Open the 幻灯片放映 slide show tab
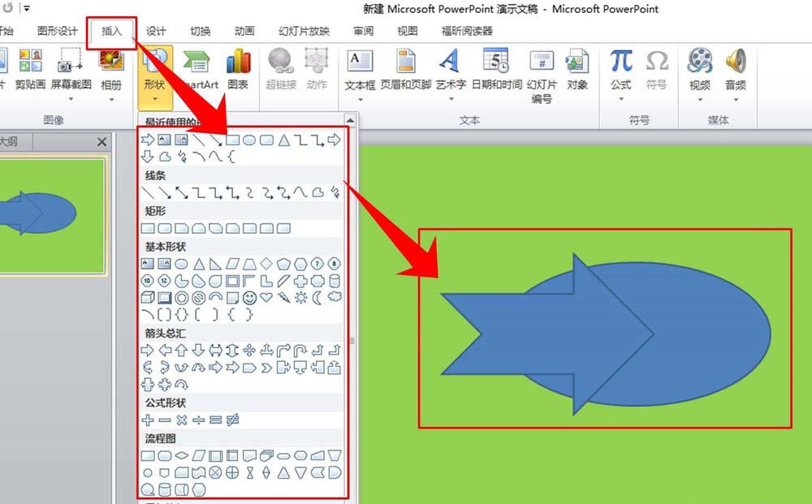 point(304,32)
